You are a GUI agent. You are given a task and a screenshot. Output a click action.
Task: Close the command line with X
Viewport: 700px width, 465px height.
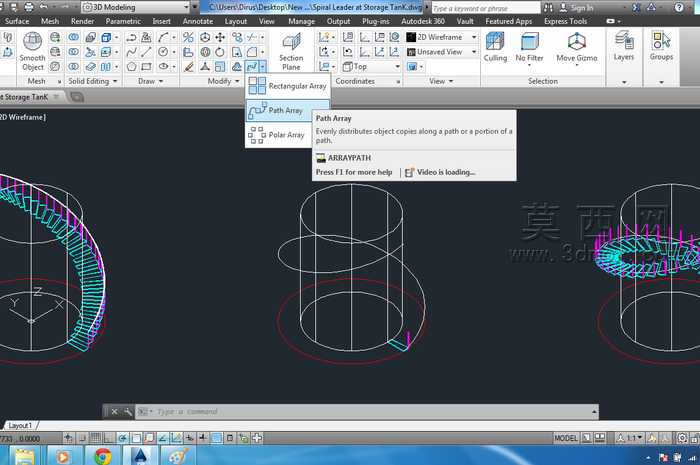114,411
